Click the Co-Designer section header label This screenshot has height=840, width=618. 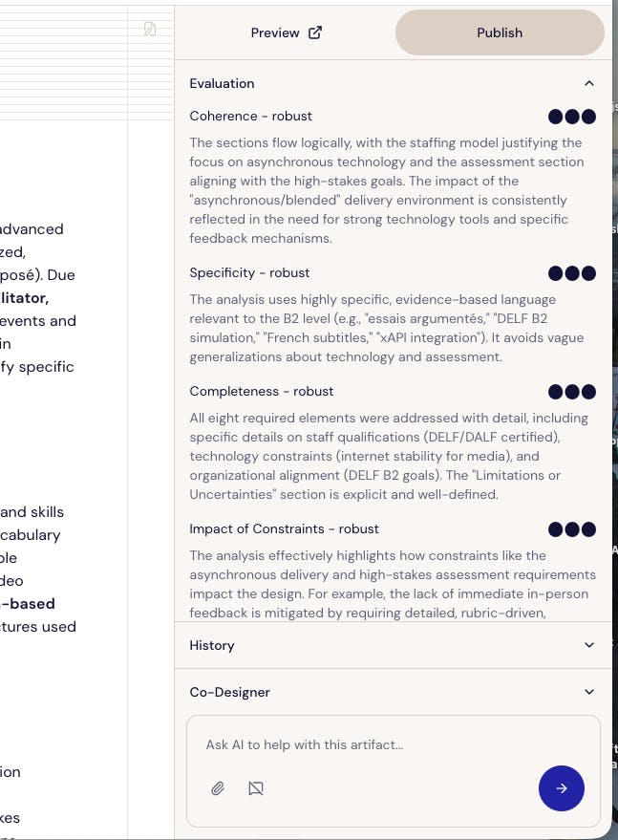click(x=229, y=692)
